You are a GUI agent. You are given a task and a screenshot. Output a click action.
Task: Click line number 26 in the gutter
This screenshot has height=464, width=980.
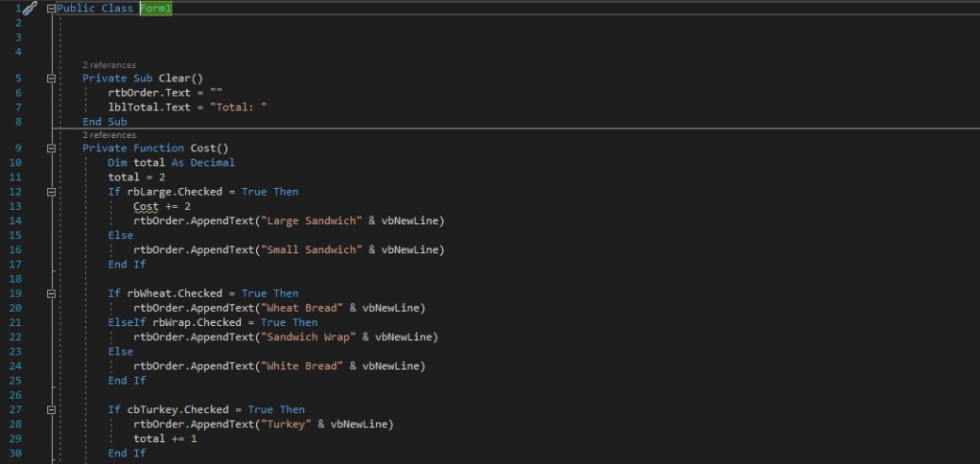tap(17, 395)
